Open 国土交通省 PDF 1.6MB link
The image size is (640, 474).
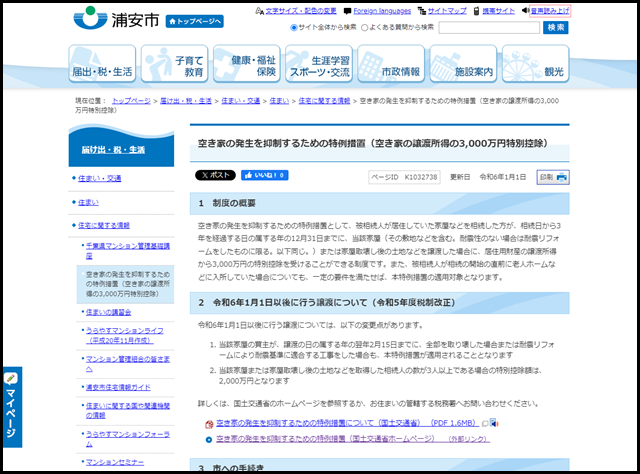coord(347,423)
